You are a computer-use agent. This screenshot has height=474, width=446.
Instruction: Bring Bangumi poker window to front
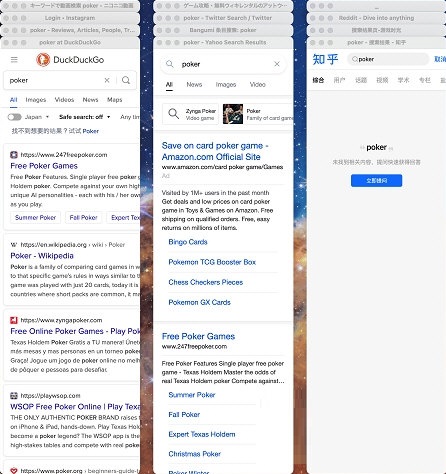[223, 30]
